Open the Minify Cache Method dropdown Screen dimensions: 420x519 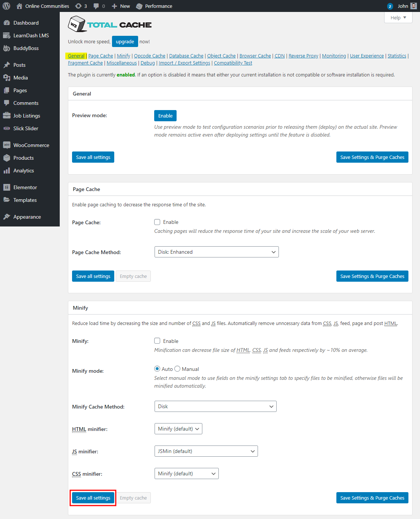[215, 406]
